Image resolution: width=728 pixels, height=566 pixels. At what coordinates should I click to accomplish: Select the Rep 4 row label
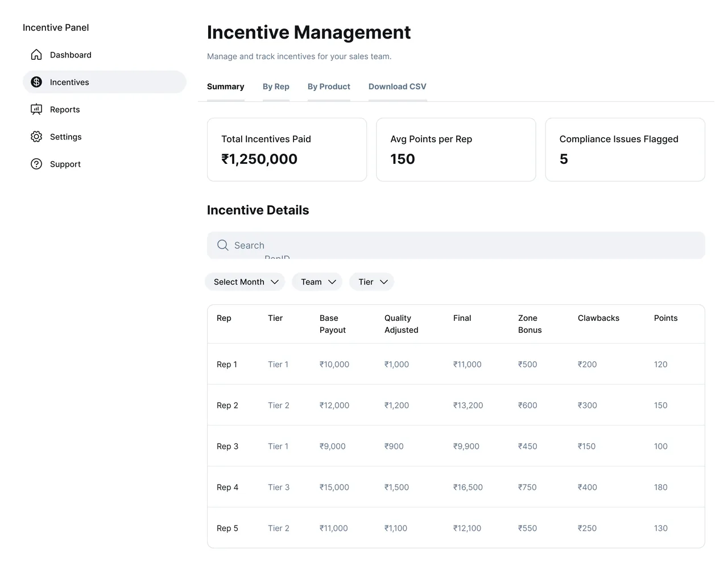tap(227, 487)
